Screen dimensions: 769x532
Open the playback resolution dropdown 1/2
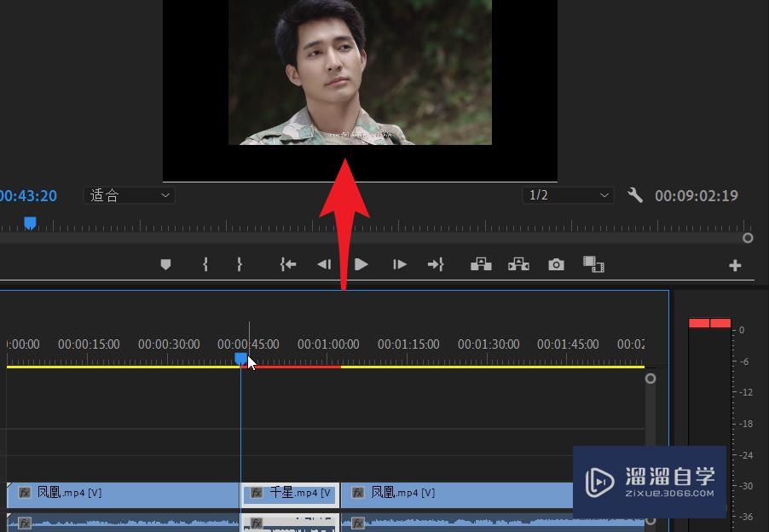[568, 195]
